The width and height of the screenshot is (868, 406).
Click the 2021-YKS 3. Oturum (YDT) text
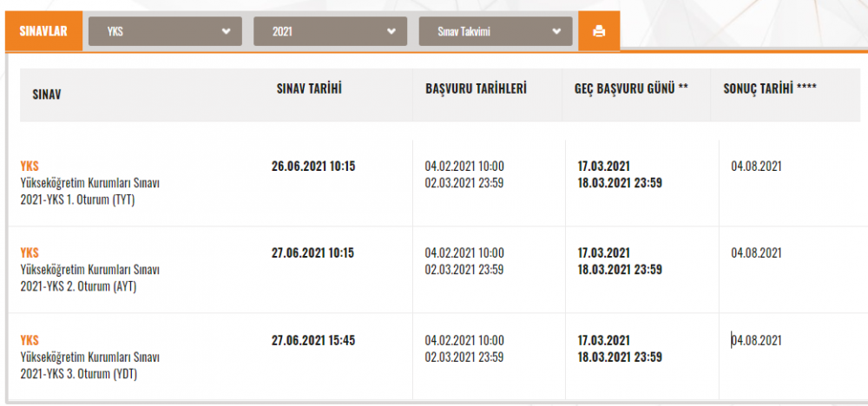(x=78, y=374)
